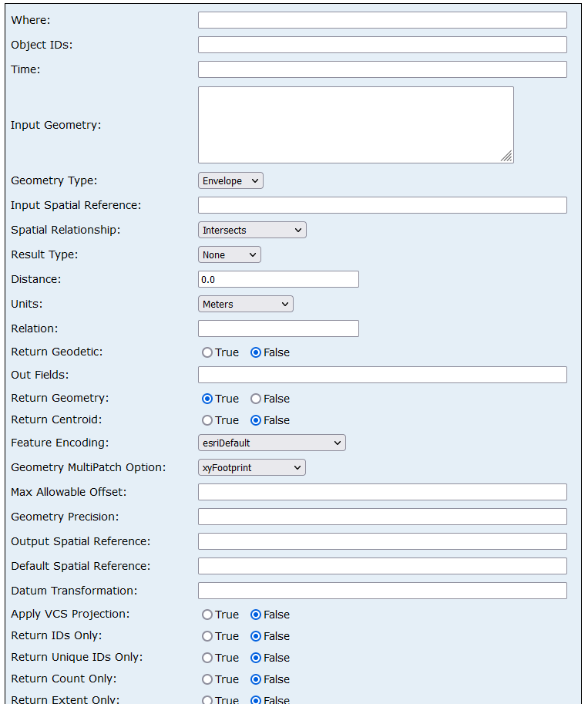Click the Output Spatial Reference field

point(382,541)
